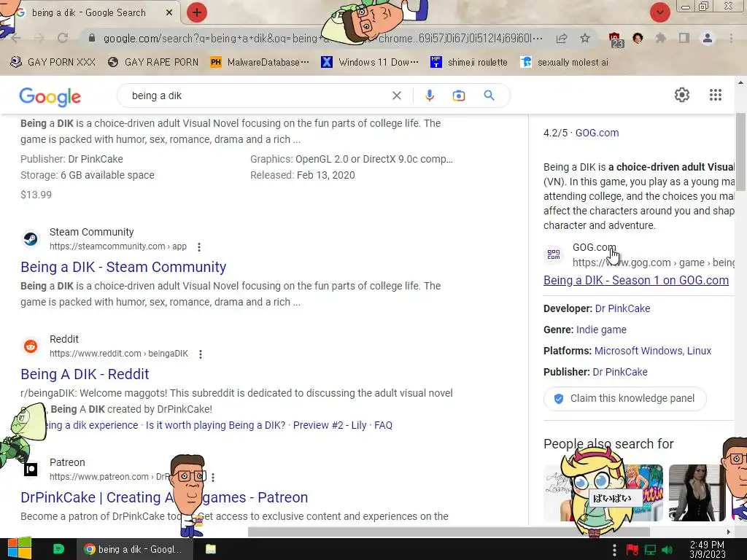The image size is (747, 560).
Task: Click the share page icon in address bar
Action: pyautogui.click(x=562, y=38)
